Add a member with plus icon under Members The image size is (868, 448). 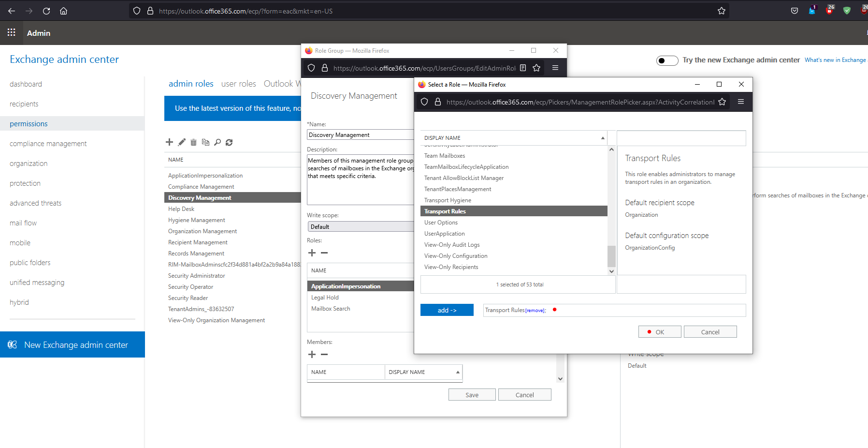[312, 355]
